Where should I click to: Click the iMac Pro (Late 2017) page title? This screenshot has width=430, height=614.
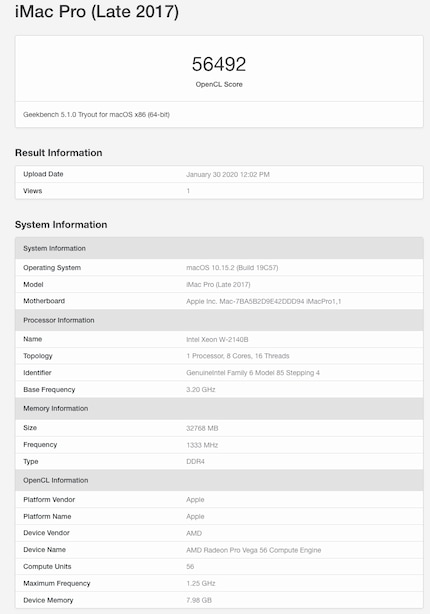[97, 12]
